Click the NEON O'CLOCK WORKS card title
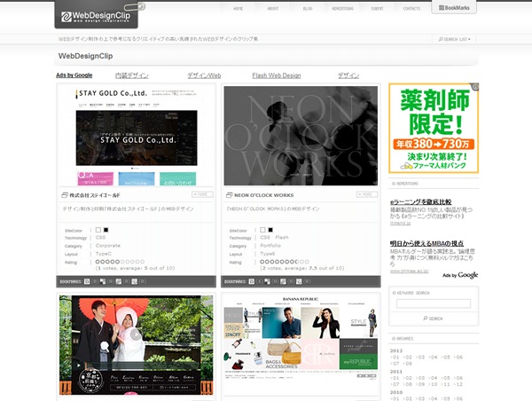The width and height of the screenshot is (532, 401). (263, 195)
